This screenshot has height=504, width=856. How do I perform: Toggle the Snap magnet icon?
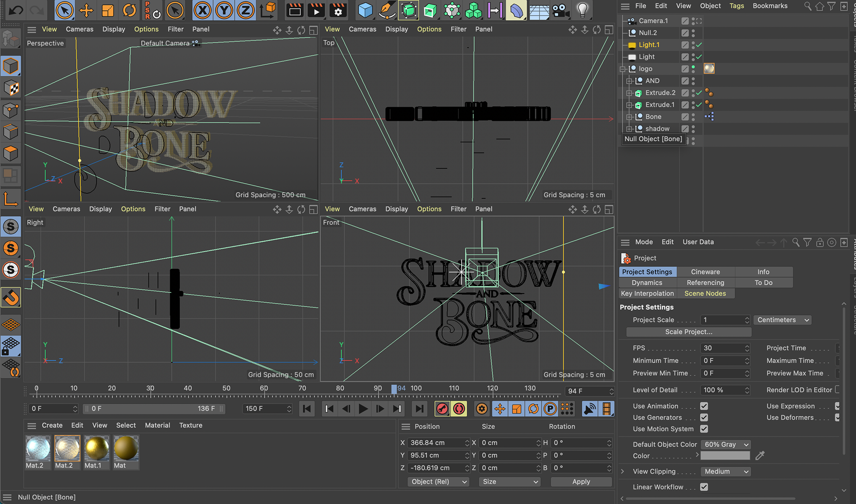(x=11, y=297)
